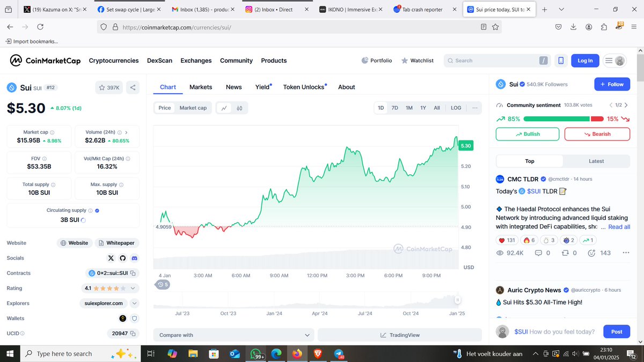Share the Sui page icon
Viewport: 644px width, 362px height.
click(133, 87)
